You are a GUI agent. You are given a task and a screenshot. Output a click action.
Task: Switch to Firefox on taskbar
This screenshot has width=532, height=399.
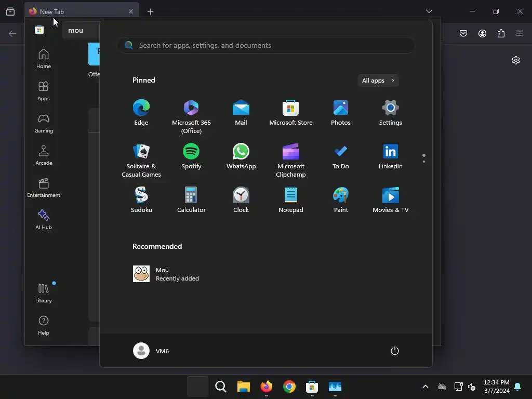point(267,387)
